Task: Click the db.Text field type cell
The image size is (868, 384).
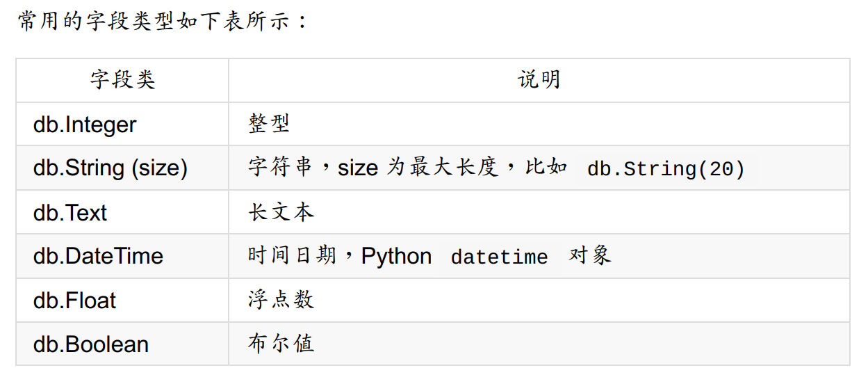Action: click(x=122, y=212)
